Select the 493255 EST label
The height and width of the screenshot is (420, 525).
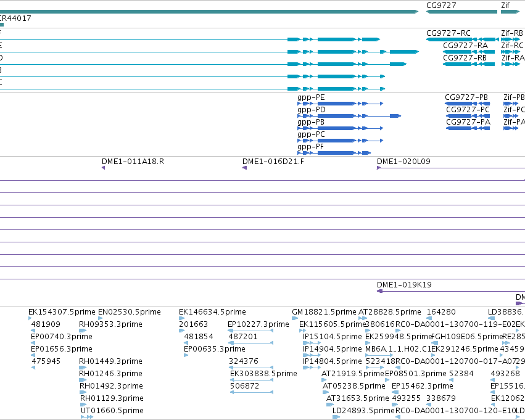[x=406, y=398]
